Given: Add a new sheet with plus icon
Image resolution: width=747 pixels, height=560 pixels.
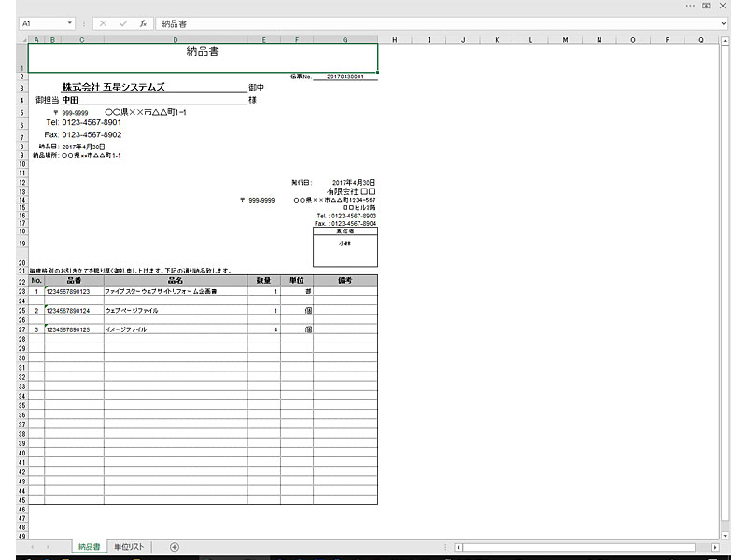Looking at the screenshot, I should coord(175,546).
